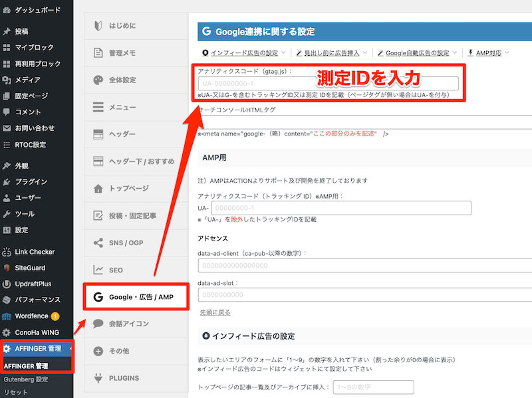Open the Google・広告 / AMP tab

pos(136,297)
